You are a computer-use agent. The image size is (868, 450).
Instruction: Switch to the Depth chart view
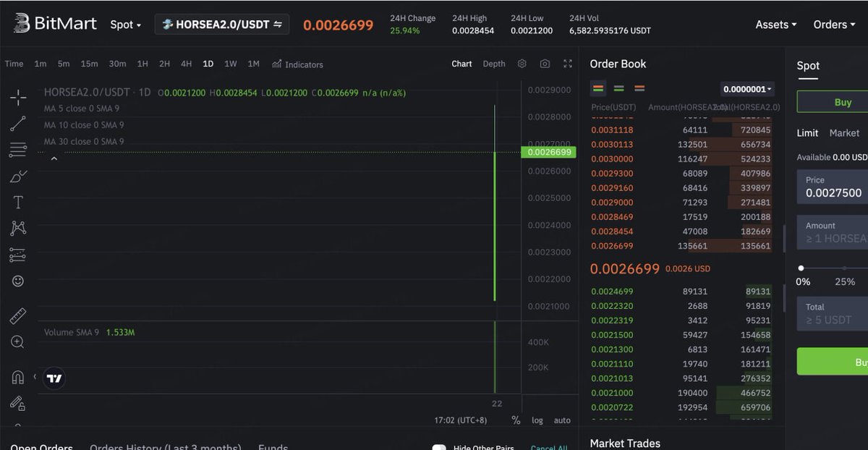(494, 64)
